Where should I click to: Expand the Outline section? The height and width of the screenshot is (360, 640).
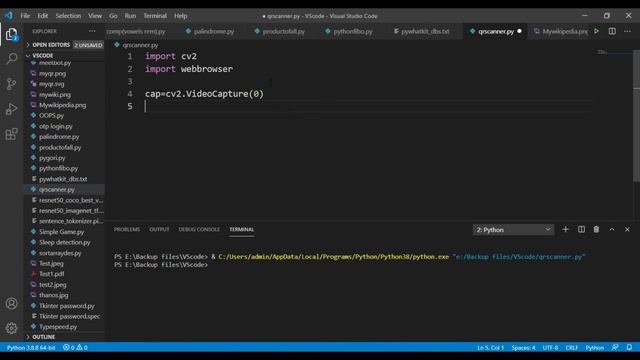click(x=64, y=337)
